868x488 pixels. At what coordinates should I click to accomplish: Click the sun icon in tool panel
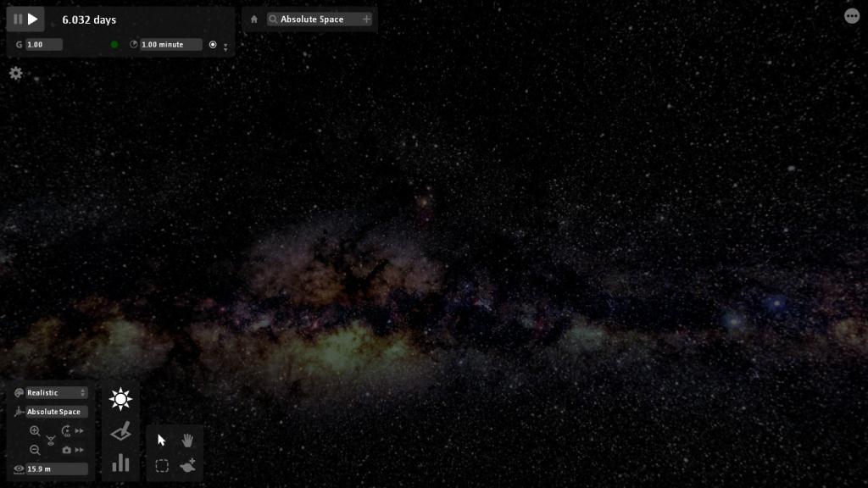pos(120,399)
